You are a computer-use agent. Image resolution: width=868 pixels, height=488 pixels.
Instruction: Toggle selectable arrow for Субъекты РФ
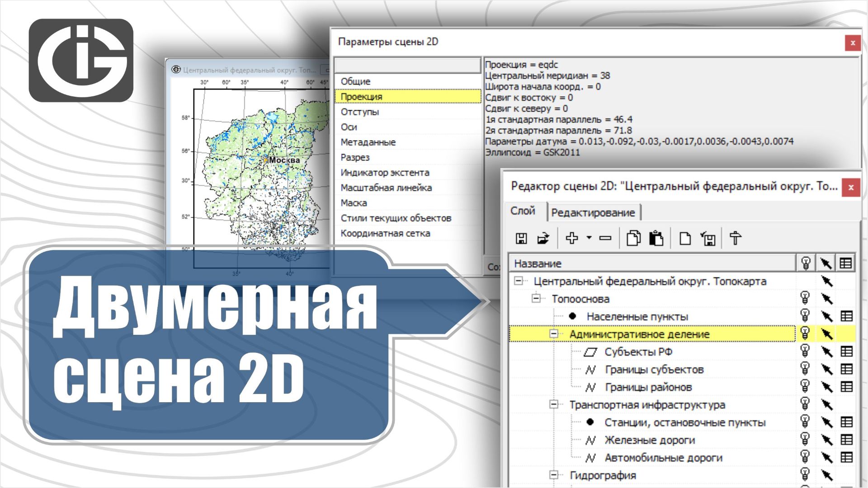pos(827,352)
